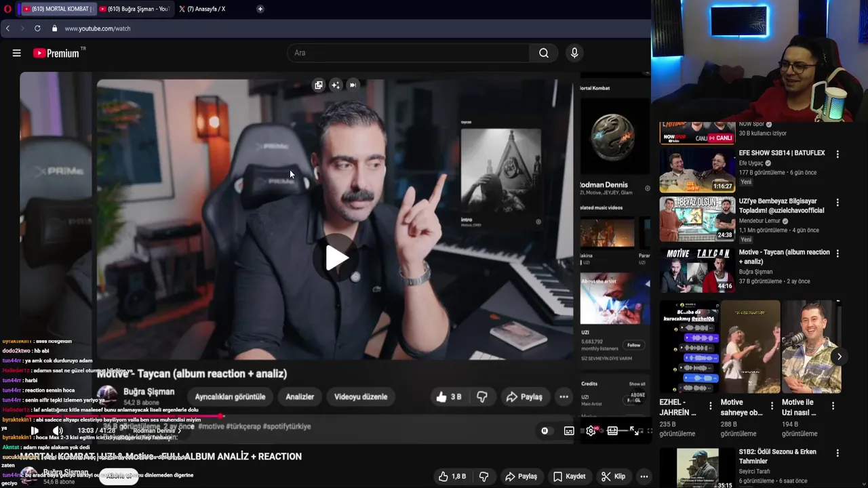Go forward to the next page
The image size is (868, 488).
[x=22, y=28]
